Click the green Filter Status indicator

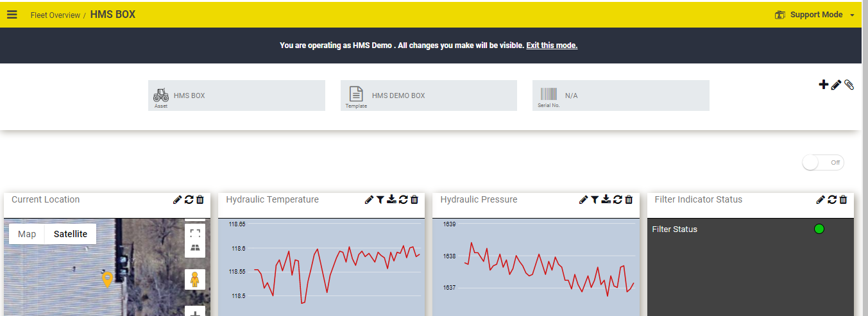[819, 229]
